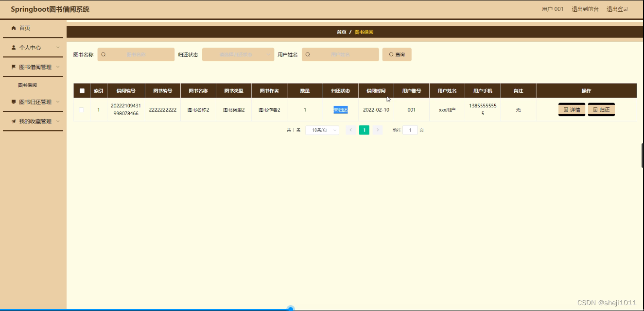This screenshot has height=311, width=644.
Task: Click the send icon beside 我的收藏管理
Action: 13,121
